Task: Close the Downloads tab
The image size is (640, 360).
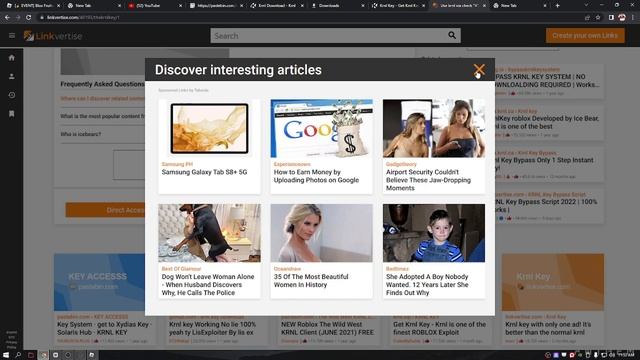Action: [x=363, y=6]
